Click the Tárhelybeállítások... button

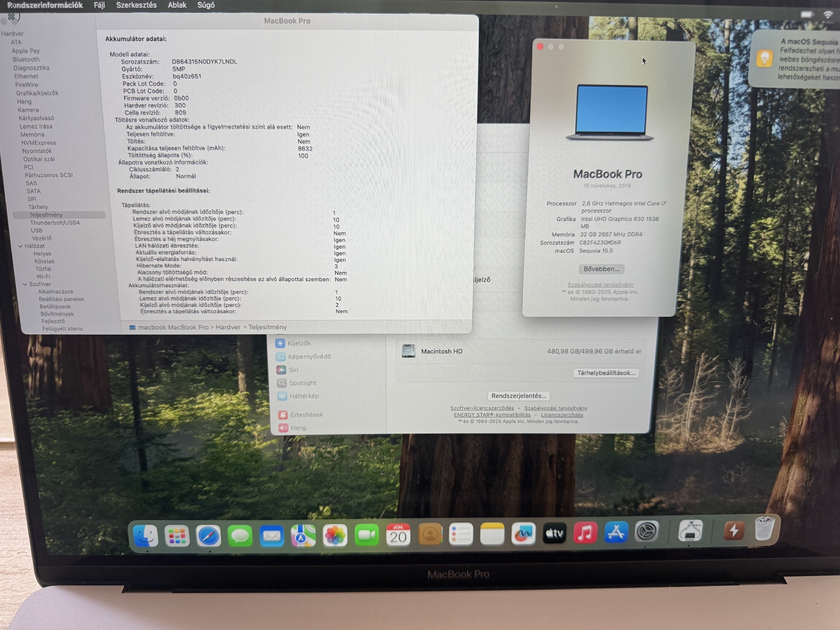(x=606, y=373)
